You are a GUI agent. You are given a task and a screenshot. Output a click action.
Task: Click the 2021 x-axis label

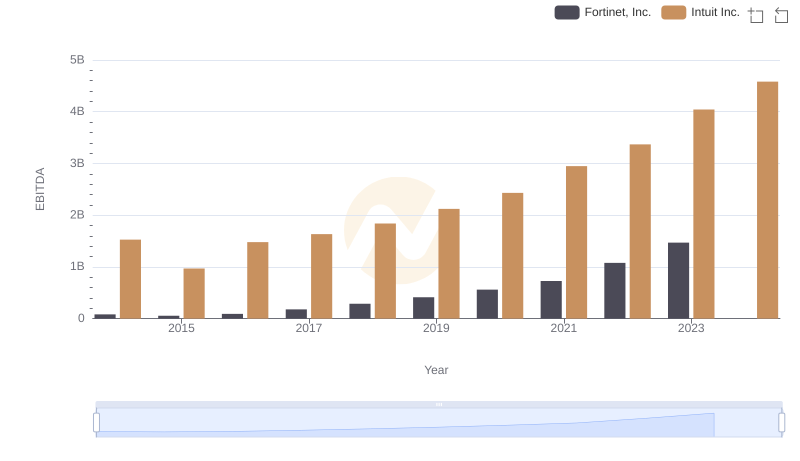pos(563,328)
